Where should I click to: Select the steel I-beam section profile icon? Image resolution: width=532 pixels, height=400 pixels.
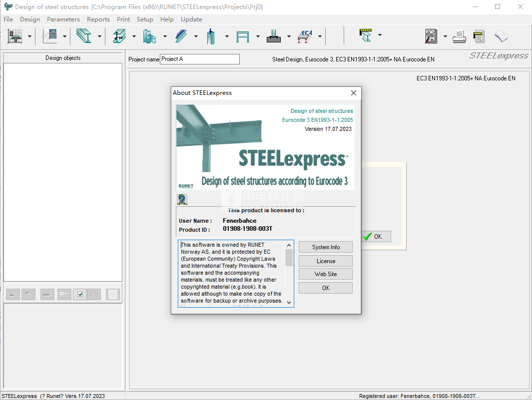click(84, 36)
